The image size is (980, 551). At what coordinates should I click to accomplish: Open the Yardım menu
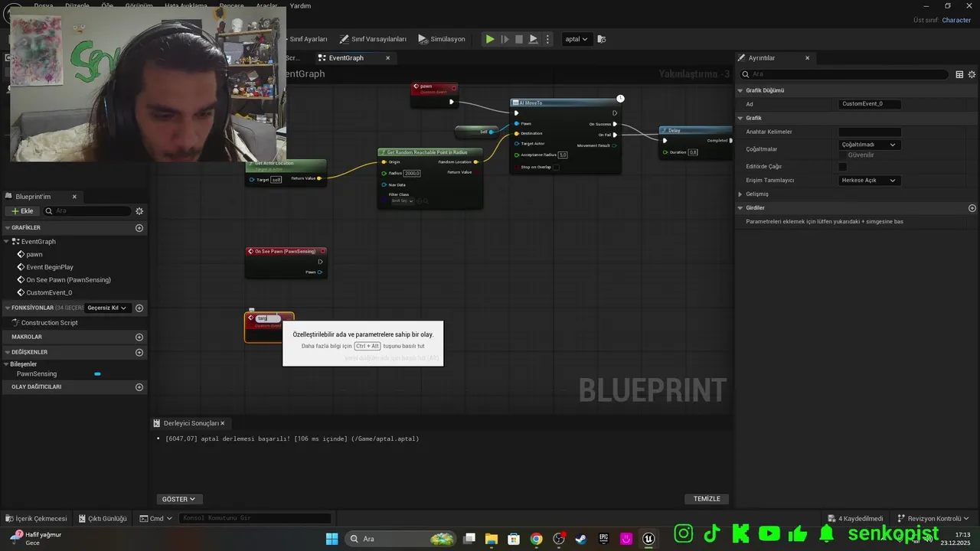click(x=300, y=6)
